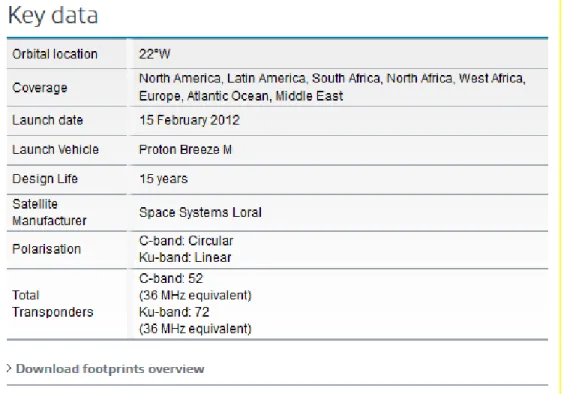Click the Satellite Manufacturer label
The height and width of the screenshot is (394, 564).
pyautogui.click(x=49, y=212)
